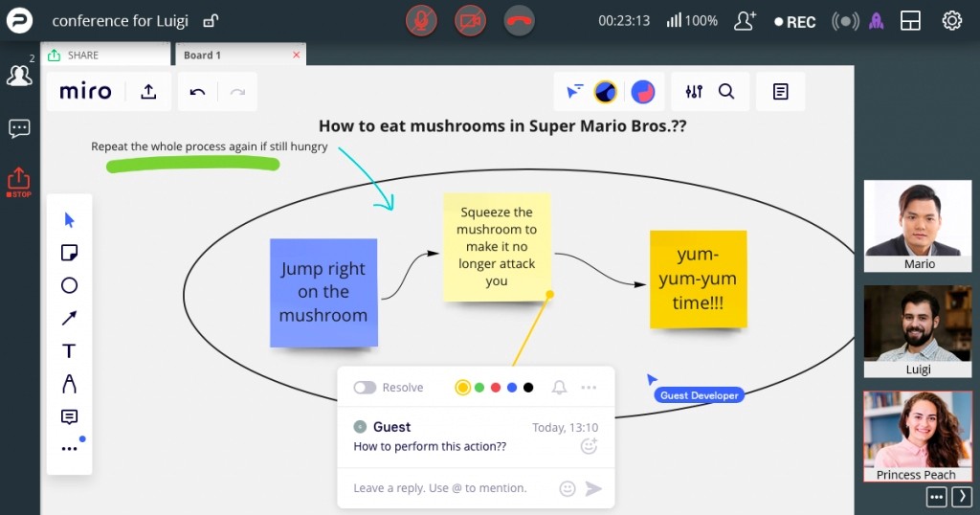Screen dimensions: 980x515
Task: Select Luigi's video thumbnail
Action: [918, 331]
